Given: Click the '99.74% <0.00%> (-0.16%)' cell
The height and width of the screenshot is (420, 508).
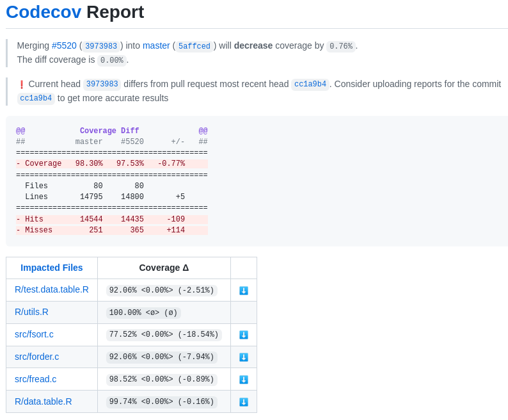Looking at the screenshot, I should click(x=162, y=402).
